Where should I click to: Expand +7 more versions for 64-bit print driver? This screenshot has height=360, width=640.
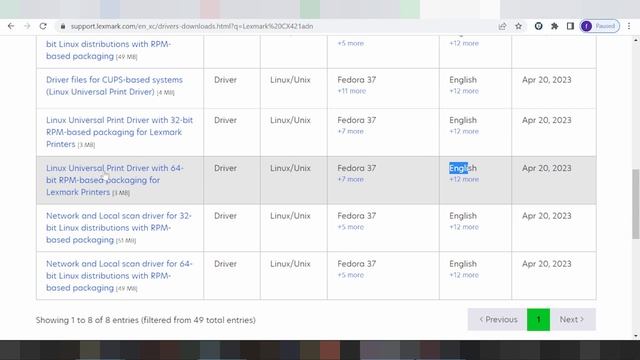tap(350, 179)
